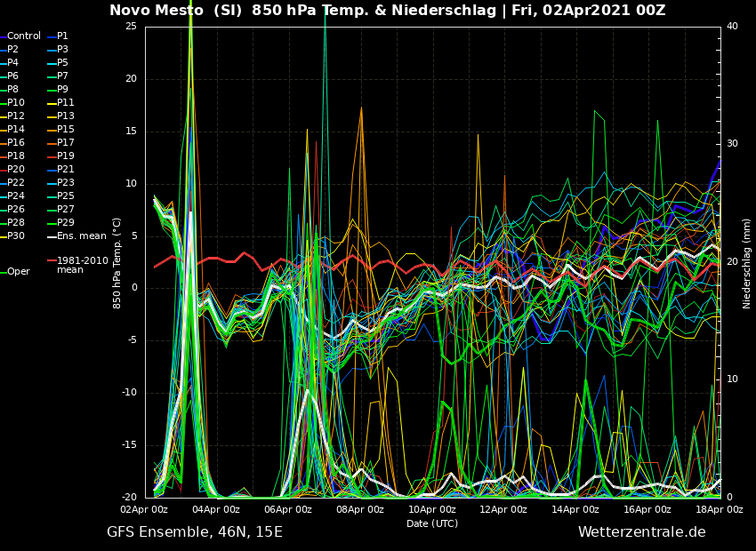
Task: Click the P11 legend entry
Action: point(65,103)
